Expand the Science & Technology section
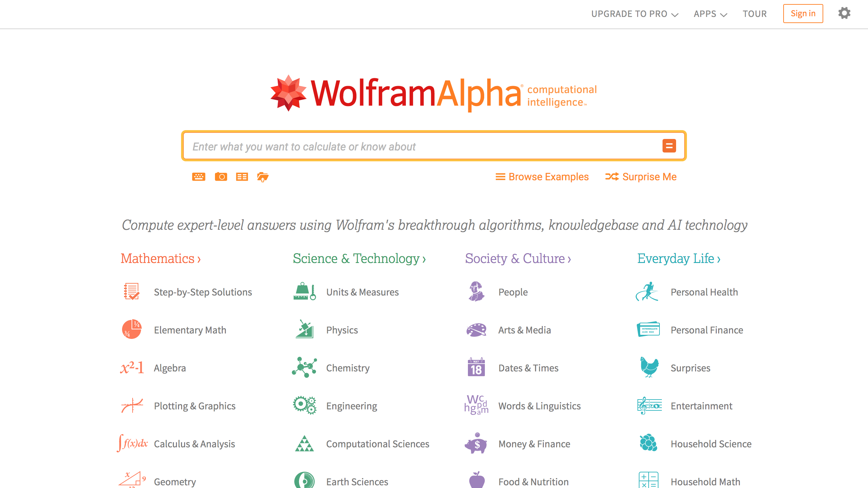Viewport: 868px width, 488px height. [x=358, y=258]
